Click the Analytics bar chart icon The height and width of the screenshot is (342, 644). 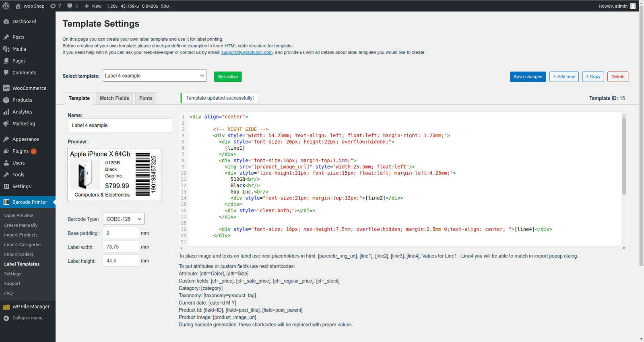tap(6, 112)
